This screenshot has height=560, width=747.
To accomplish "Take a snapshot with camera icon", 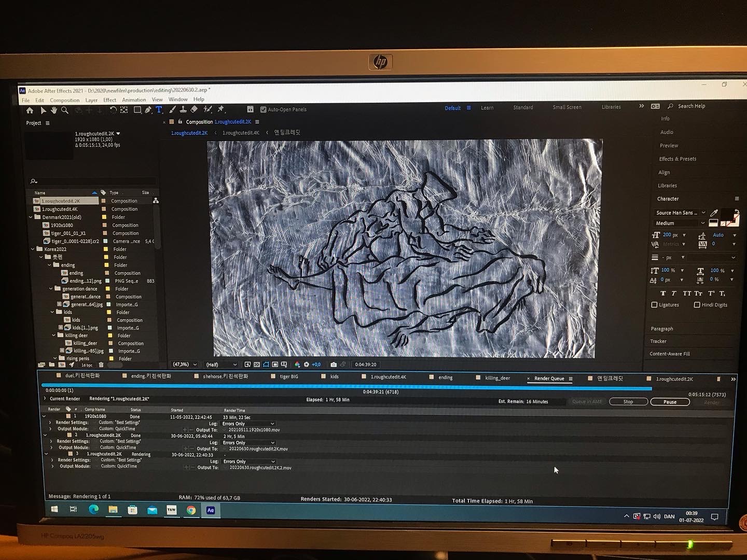I will click(334, 365).
